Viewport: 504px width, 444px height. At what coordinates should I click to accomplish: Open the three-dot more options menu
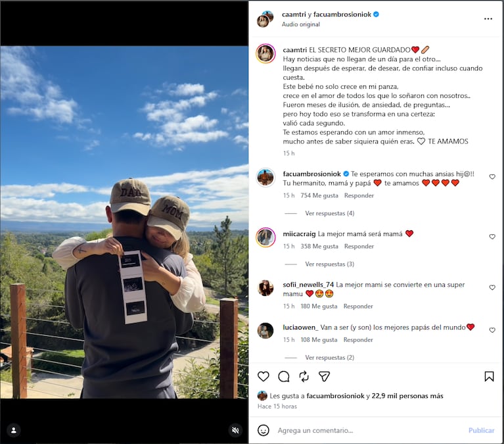pos(488,19)
